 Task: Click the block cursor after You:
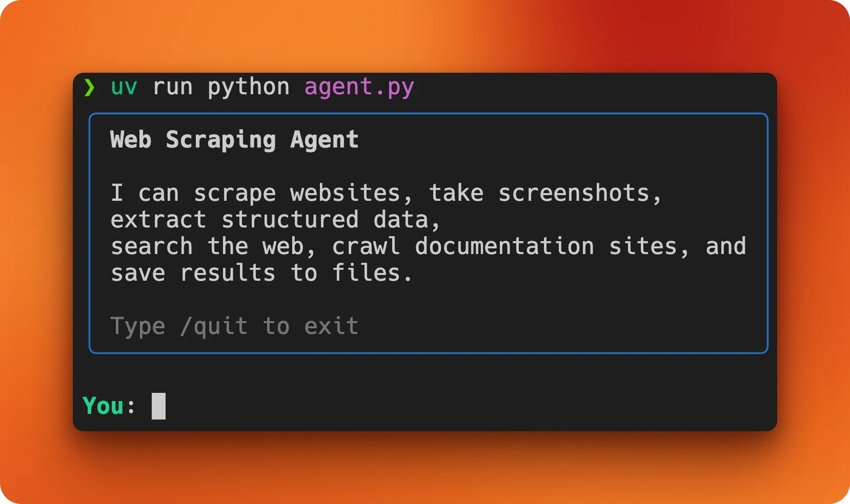[158, 406]
